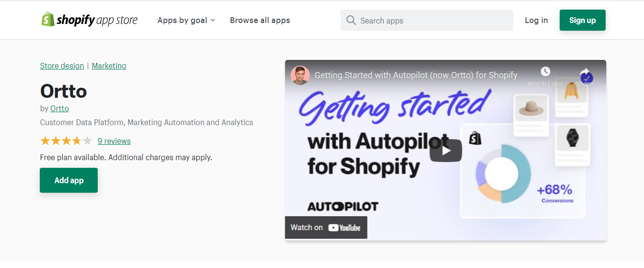Select the Ortto app title text

coord(63,91)
